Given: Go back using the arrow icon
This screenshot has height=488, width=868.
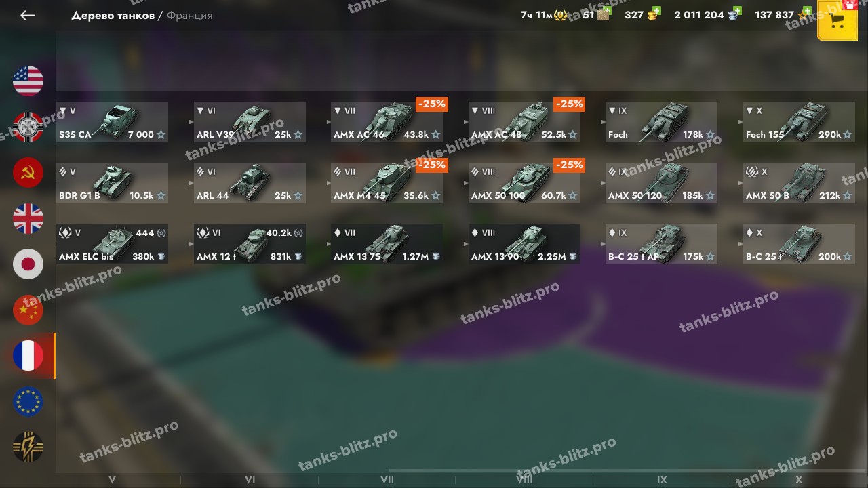Looking at the screenshot, I should (28, 15).
